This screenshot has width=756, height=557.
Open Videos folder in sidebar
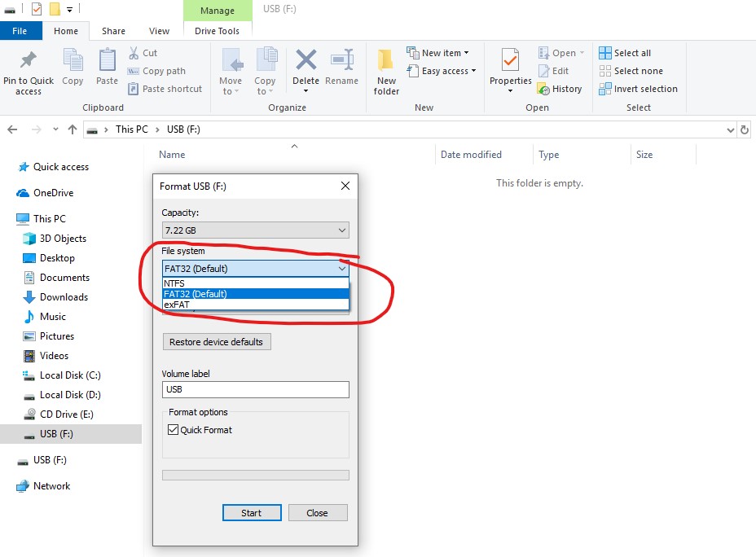[x=46, y=356]
